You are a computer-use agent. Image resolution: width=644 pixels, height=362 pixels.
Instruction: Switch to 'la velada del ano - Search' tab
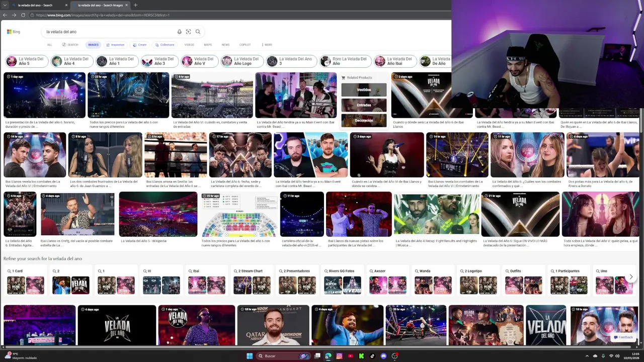click(x=39, y=5)
